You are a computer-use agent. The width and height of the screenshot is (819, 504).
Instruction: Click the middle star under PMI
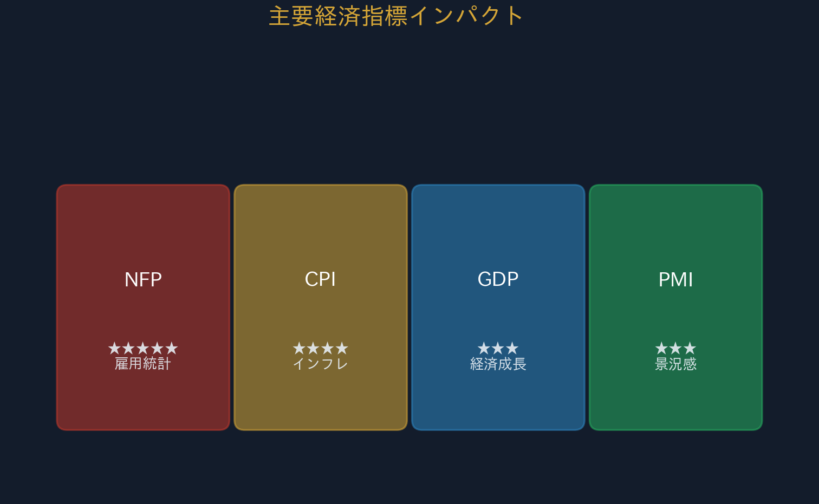675,348
